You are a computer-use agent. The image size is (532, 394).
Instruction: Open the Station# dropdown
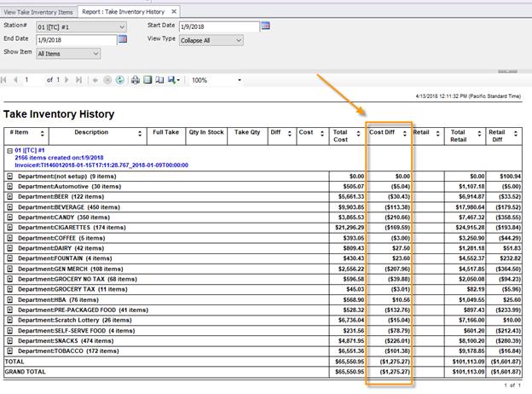(122, 26)
